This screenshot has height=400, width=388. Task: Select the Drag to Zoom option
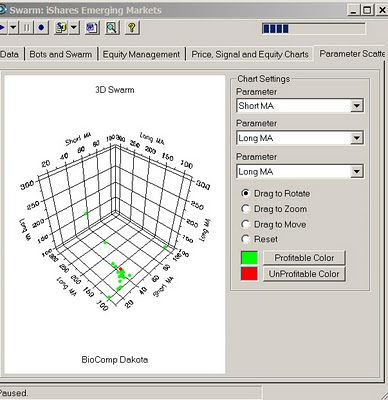(274, 209)
